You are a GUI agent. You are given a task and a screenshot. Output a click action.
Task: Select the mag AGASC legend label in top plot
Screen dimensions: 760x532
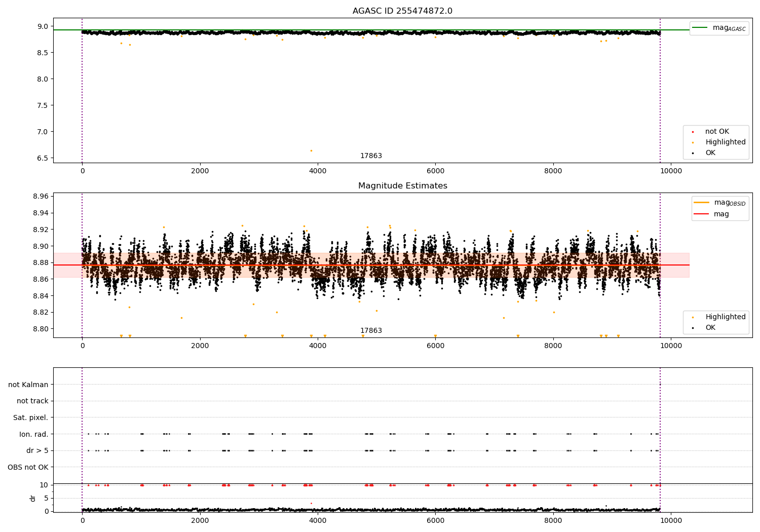tap(729, 28)
